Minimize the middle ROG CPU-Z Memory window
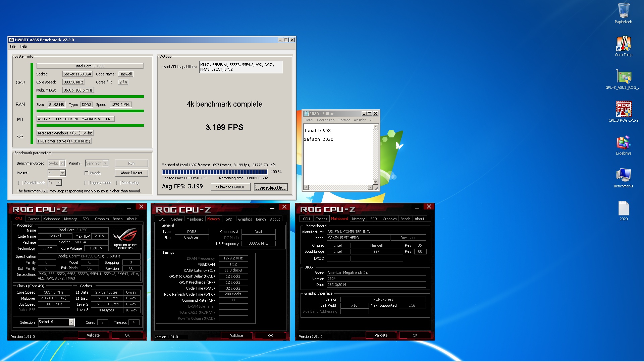This screenshot has height=362, width=644. click(x=272, y=208)
